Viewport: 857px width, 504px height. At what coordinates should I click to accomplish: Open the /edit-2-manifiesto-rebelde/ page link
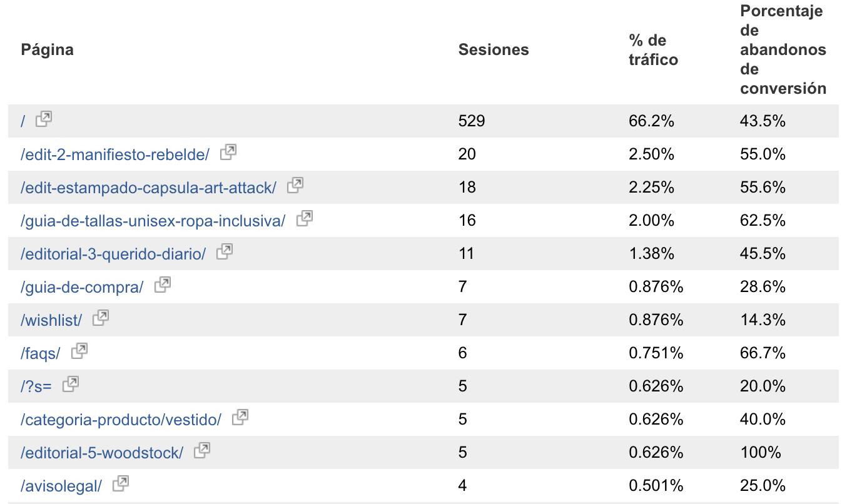click(115, 154)
